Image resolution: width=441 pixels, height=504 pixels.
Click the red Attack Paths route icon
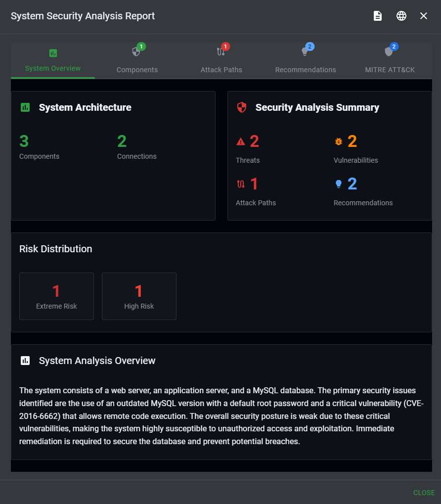pyautogui.click(x=241, y=184)
